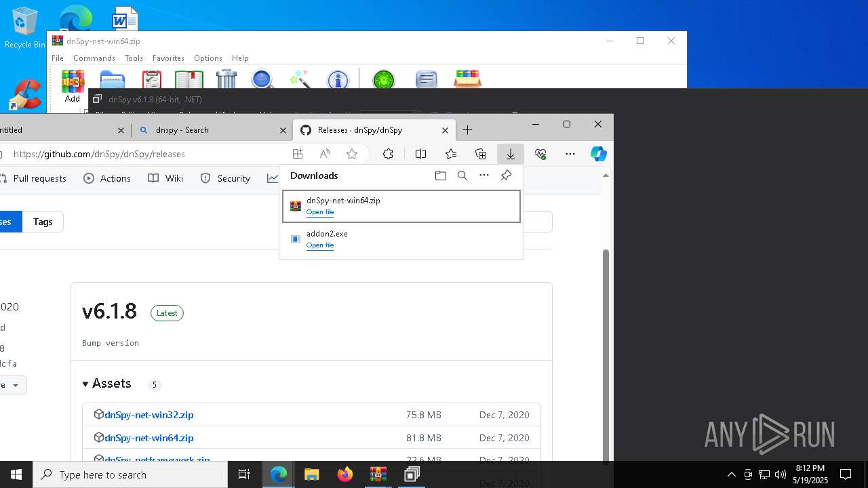Click the WinRAR Add toolbar icon
Image resolution: width=868 pixels, height=488 pixels.
click(73, 86)
